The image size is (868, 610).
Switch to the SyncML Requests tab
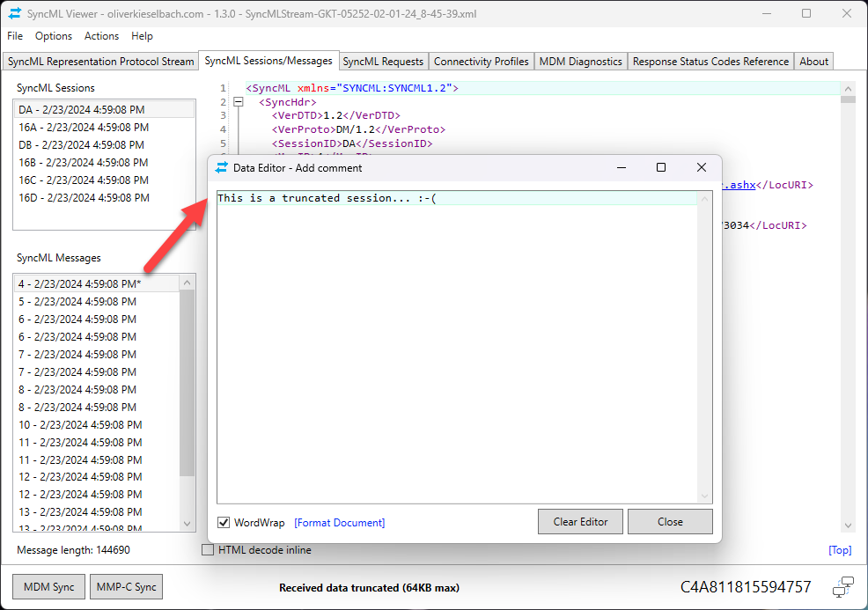[383, 61]
